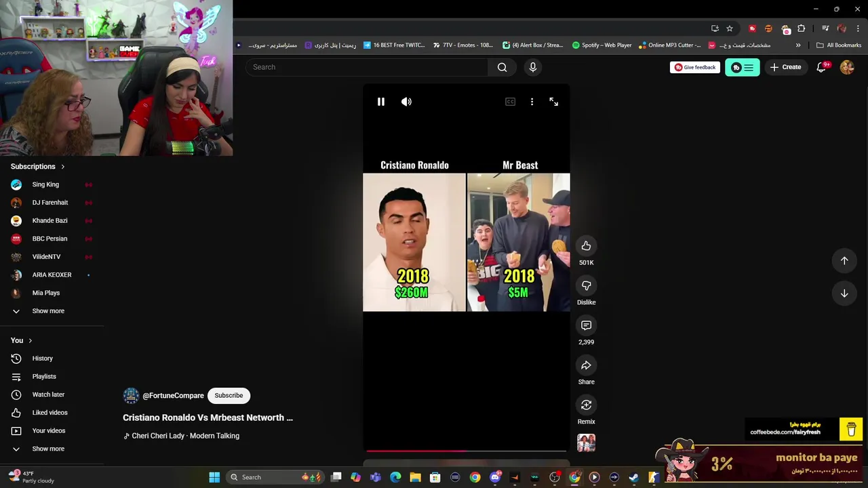The image size is (868, 488).
Task: Like the Short with 501K likes
Action: (587, 246)
